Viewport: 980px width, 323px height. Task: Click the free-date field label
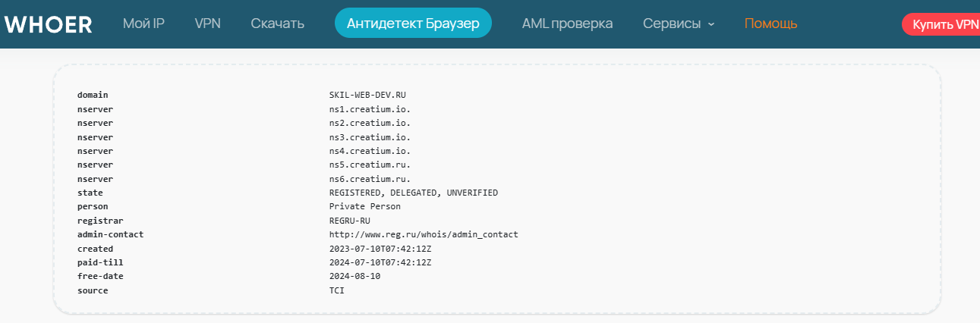(100, 276)
